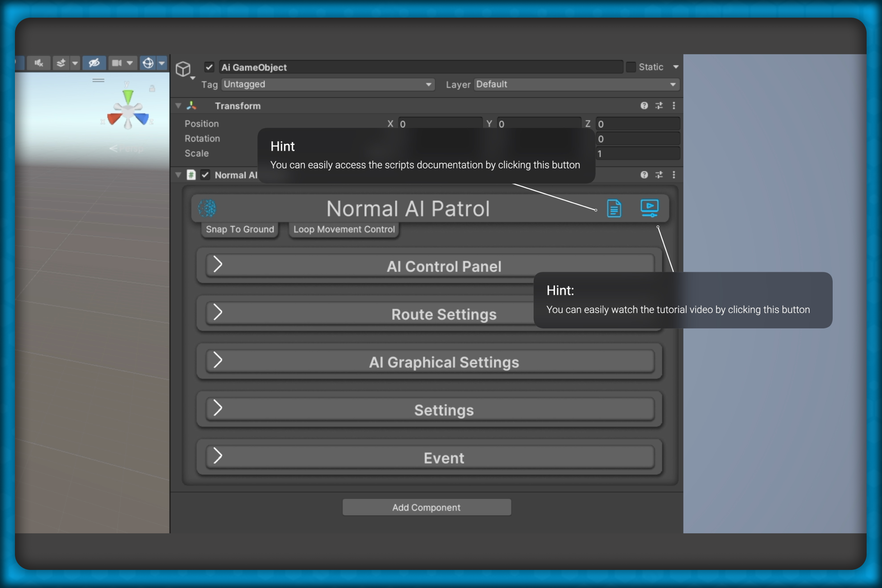Toggle scene visibility hidden-eye button

(x=94, y=63)
